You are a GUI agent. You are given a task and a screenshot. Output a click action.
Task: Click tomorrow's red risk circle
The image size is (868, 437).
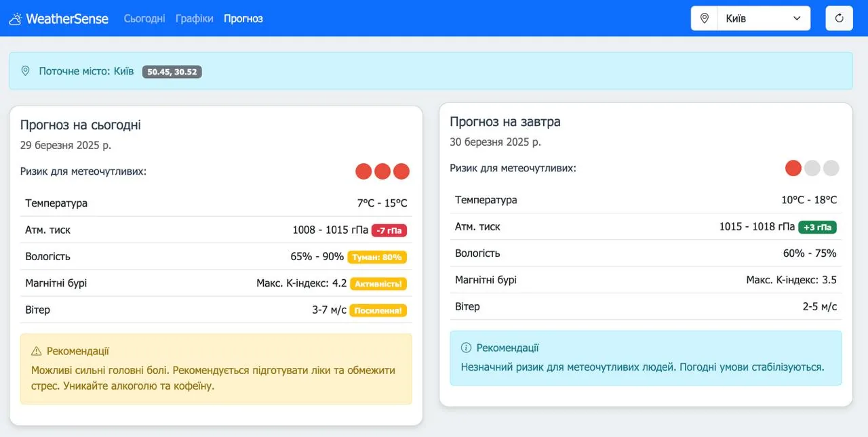tap(793, 168)
